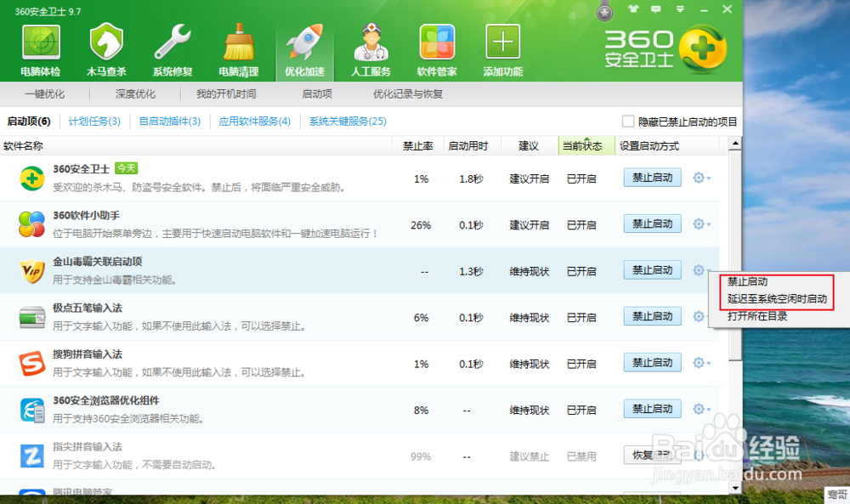Viewport: 850px width, 504px height.
Task: Choose 延迟至系统空闲时启动 menu entry
Action: 777,298
